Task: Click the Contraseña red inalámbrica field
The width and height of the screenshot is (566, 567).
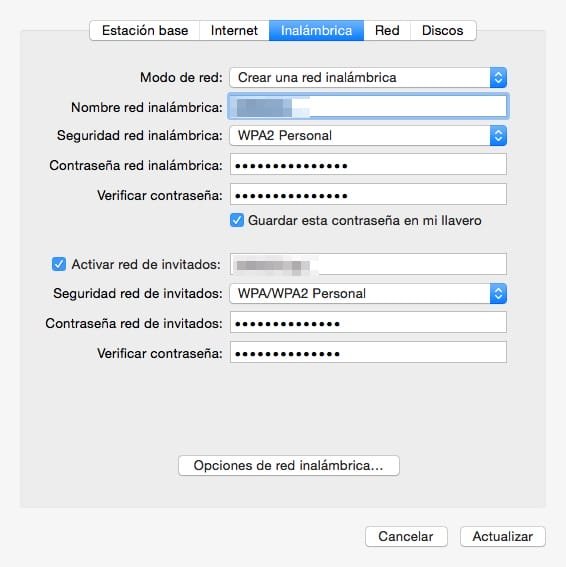Action: tap(368, 165)
